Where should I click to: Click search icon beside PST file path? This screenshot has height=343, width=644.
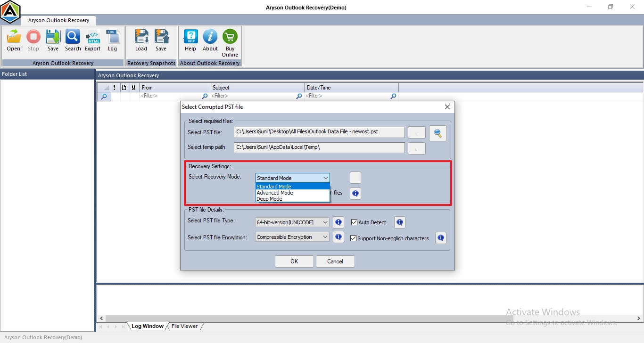click(x=438, y=133)
